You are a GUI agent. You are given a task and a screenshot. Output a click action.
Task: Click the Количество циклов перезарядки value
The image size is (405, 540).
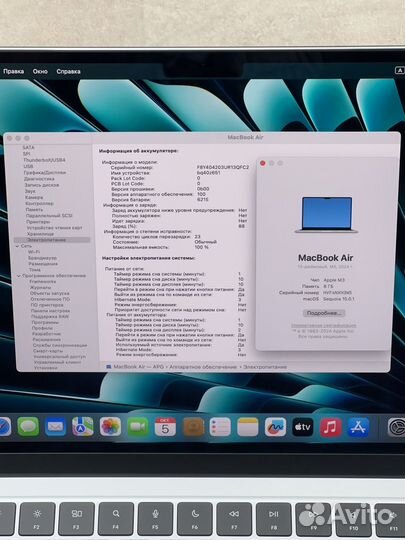pos(197,237)
